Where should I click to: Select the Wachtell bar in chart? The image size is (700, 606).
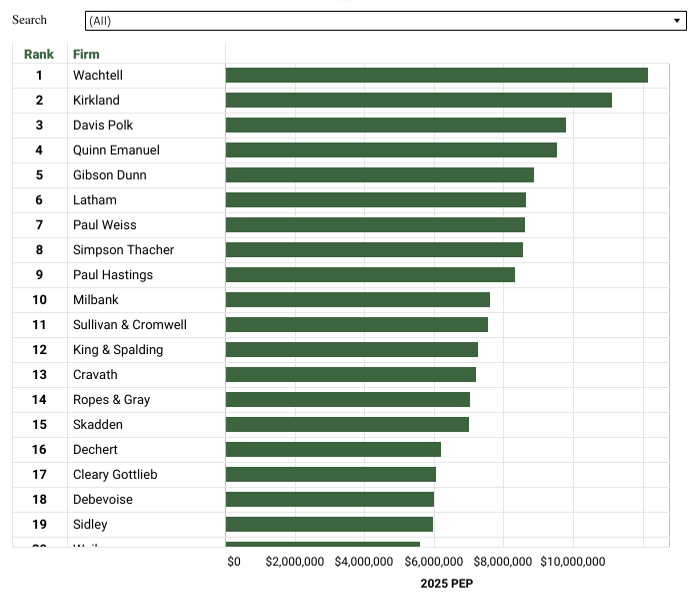coord(436,75)
